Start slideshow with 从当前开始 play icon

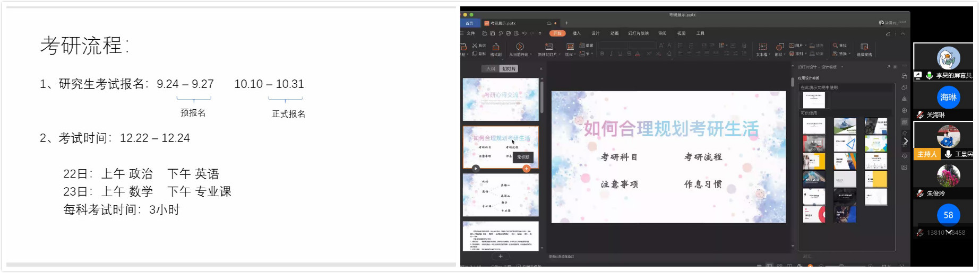pyautogui.click(x=520, y=47)
